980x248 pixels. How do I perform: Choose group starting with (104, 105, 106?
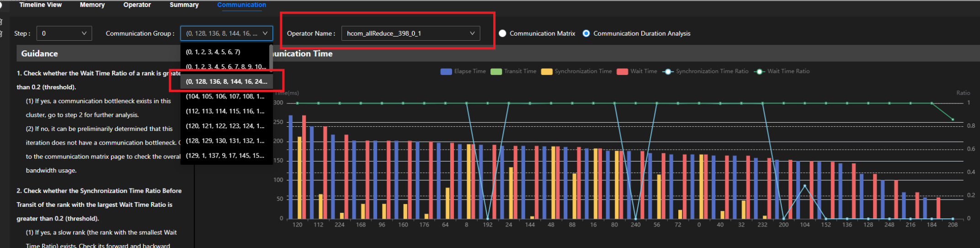point(226,96)
